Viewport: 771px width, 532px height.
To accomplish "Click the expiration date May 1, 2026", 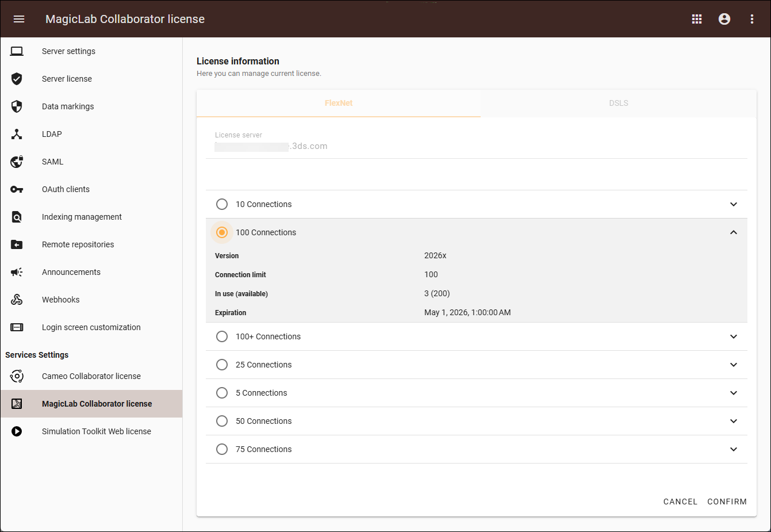I will click(467, 313).
